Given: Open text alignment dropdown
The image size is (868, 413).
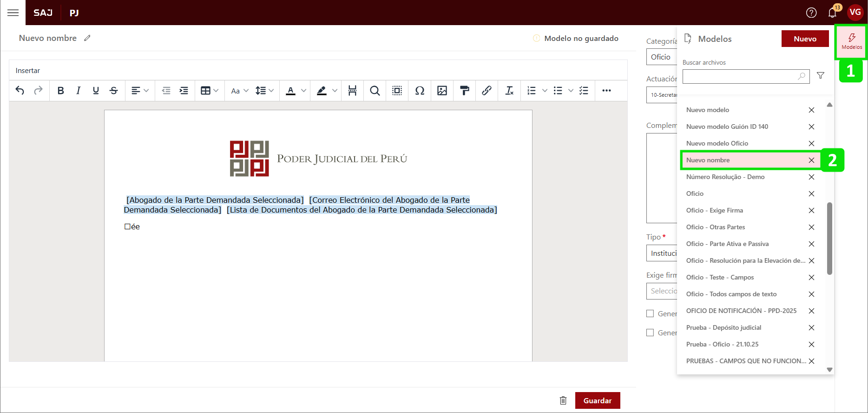Looking at the screenshot, I should point(139,91).
